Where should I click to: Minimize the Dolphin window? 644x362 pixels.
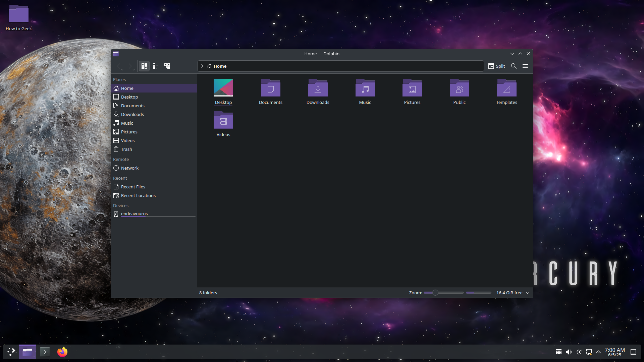click(x=512, y=54)
